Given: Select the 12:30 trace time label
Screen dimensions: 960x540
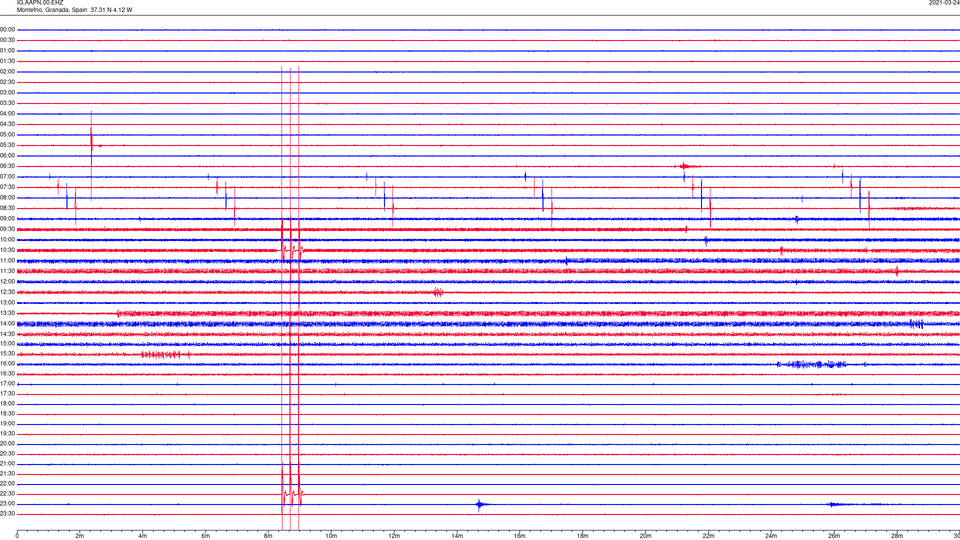Looking at the screenshot, I should (8, 292).
